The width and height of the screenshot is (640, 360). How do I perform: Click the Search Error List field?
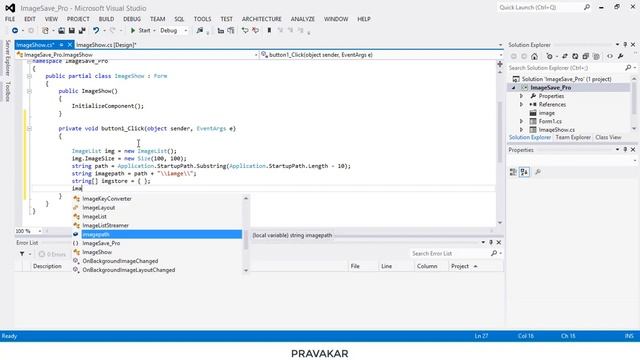click(x=450, y=253)
